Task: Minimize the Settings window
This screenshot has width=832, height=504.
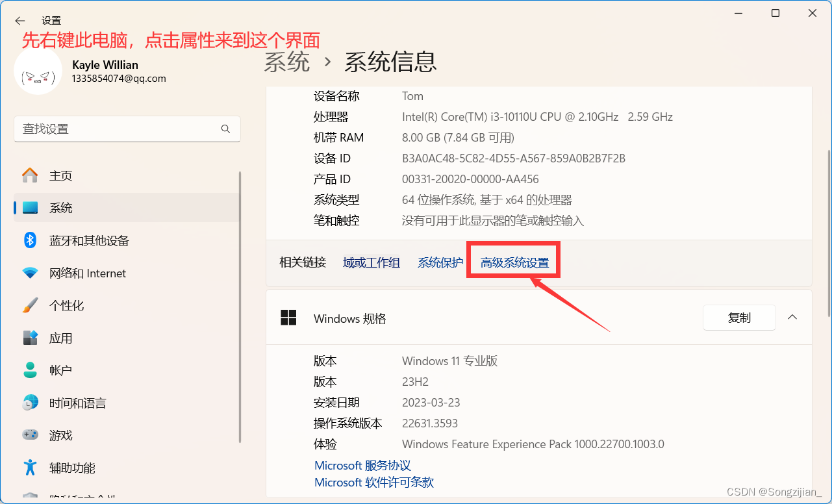Action: click(x=738, y=13)
